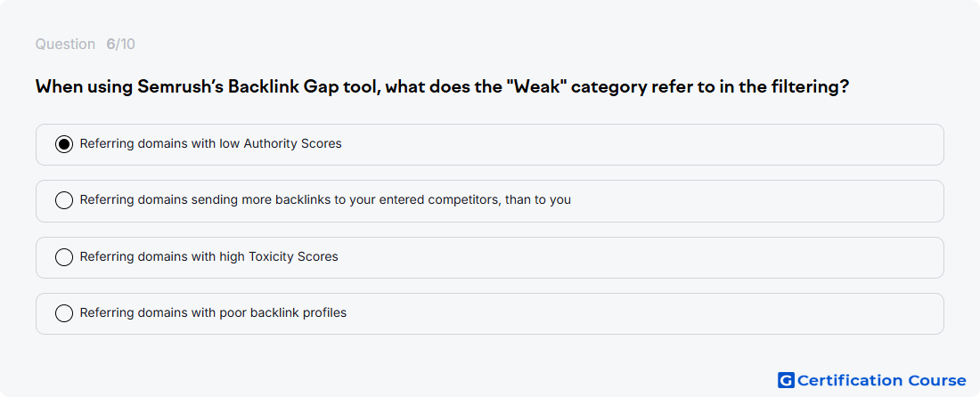Viewport: 980px width, 397px height.
Task: Click the Question counter label
Action: tap(65, 45)
